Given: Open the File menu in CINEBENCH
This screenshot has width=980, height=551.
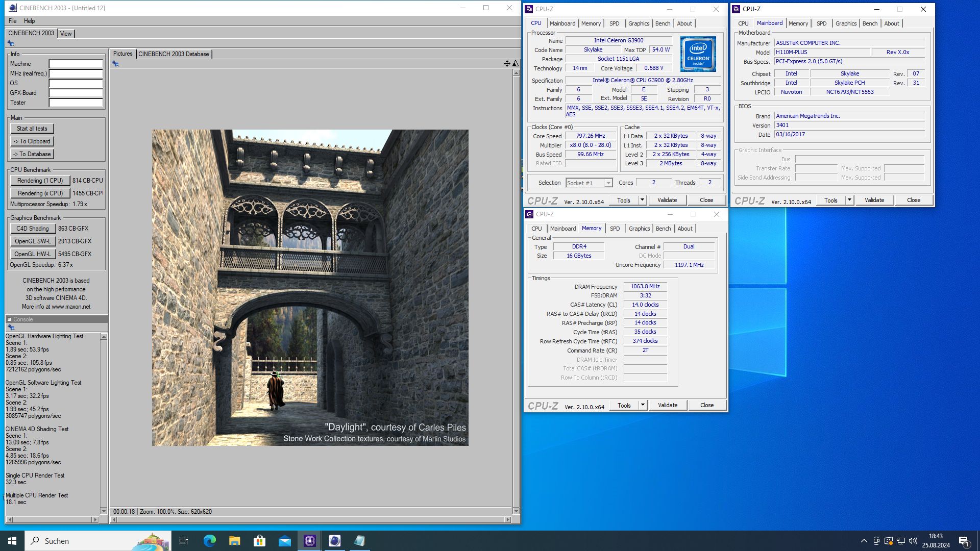Looking at the screenshot, I should tap(12, 21).
